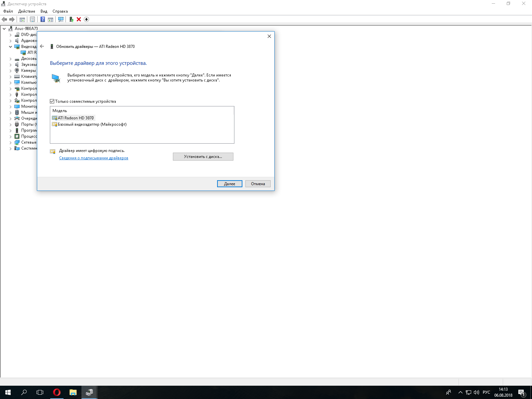Image resolution: width=532 pixels, height=399 pixels.
Task: Launch Opera from the taskbar
Action: click(x=57, y=392)
